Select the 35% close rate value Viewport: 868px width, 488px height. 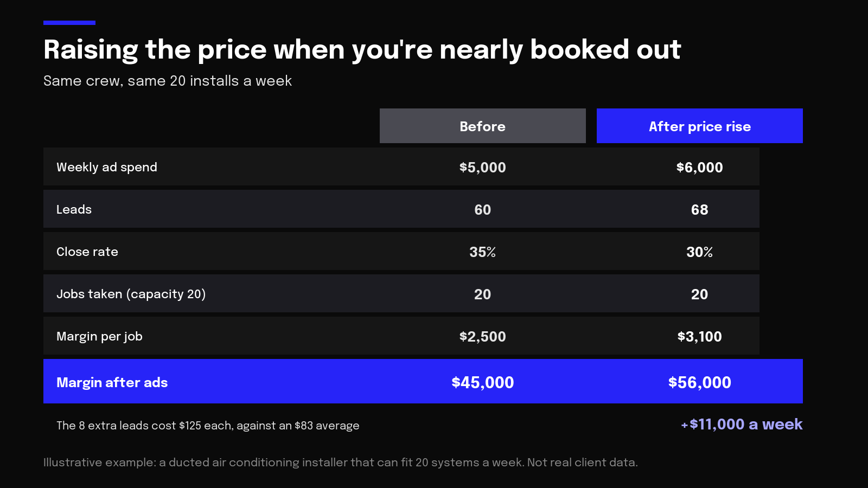pyautogui.click(x=482, y=252)
